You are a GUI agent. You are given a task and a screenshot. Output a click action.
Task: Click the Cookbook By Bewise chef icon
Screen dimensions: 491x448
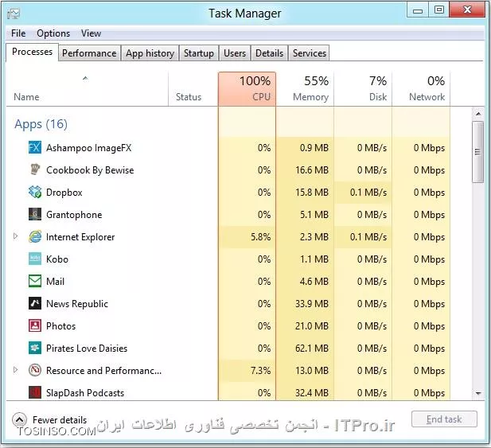pos(35,169)
